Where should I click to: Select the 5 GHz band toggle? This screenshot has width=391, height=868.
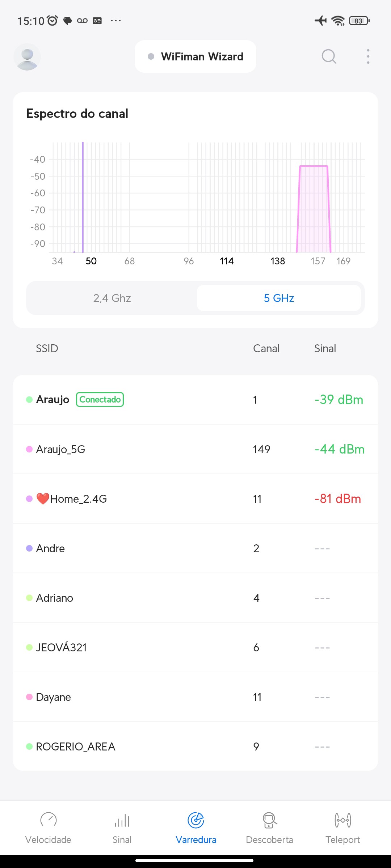[279, 298]
